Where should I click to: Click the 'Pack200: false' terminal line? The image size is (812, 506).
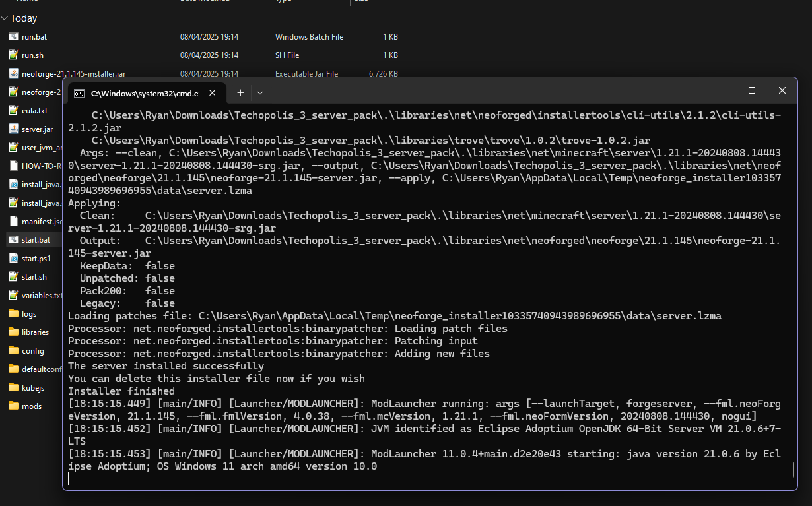[127, 291]
